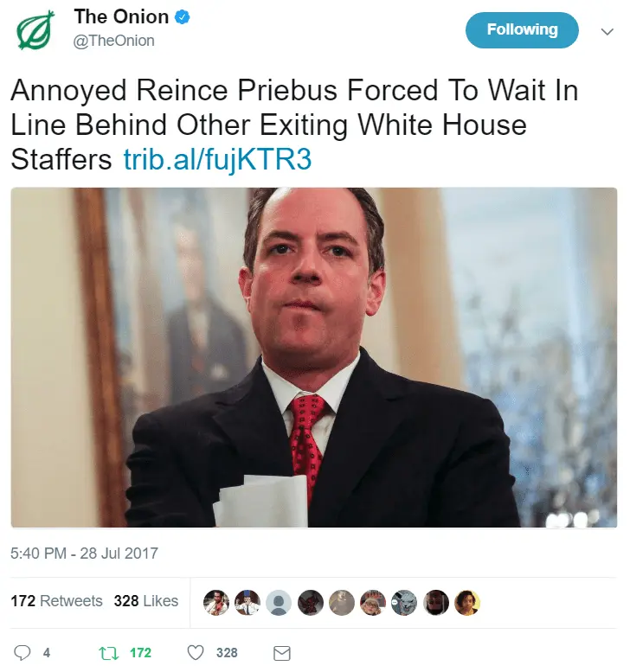Open direct message envelope icon

(x=282, y=653)
